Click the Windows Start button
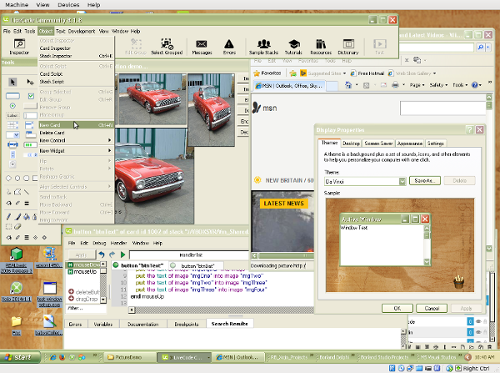The width and height of the screenshot is (500, 373). tap(20, 357)
